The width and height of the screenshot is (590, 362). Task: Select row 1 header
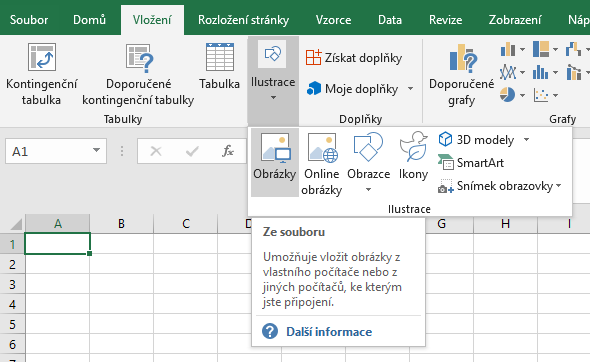(x=12, y=244)
